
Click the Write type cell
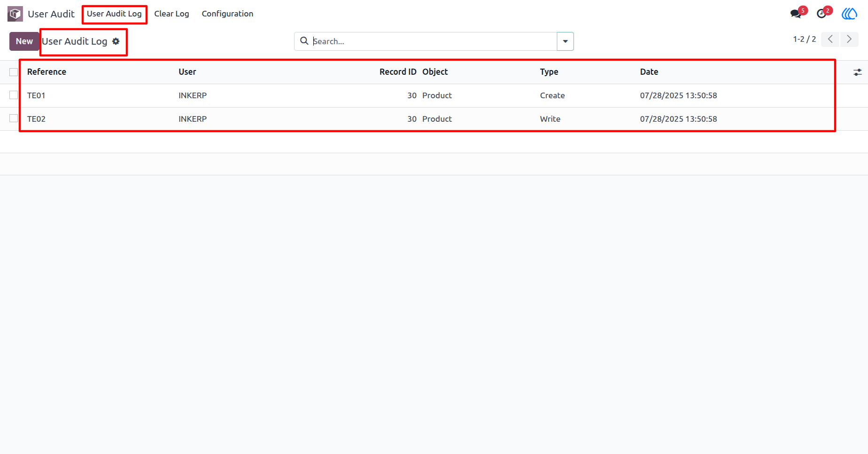[x=550, y=119]
